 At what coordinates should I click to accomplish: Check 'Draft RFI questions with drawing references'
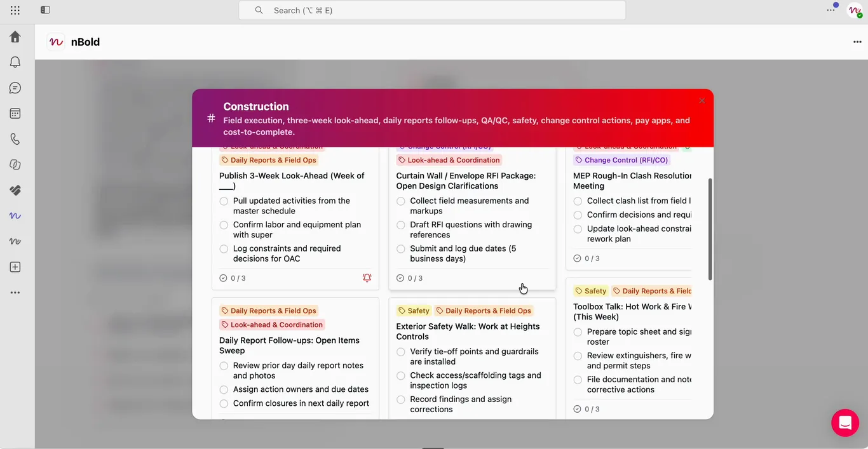click(x=401, y=225)
